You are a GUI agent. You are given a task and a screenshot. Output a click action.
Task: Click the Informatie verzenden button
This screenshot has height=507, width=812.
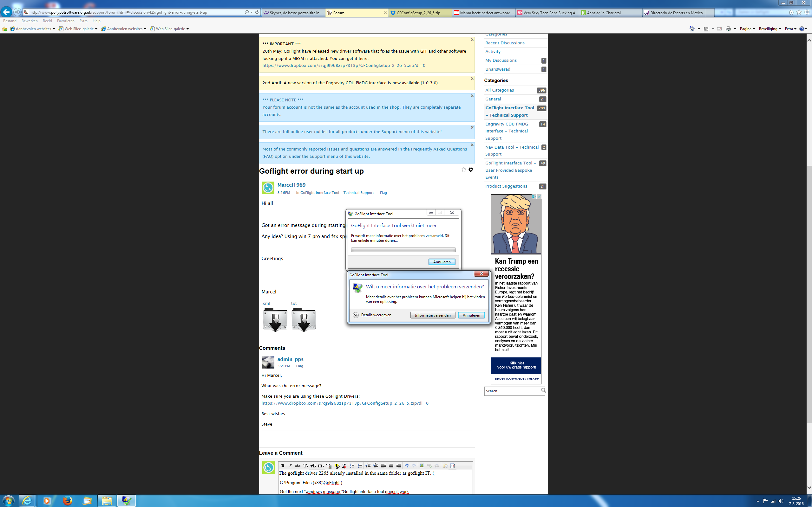click(x=433, y=315)
